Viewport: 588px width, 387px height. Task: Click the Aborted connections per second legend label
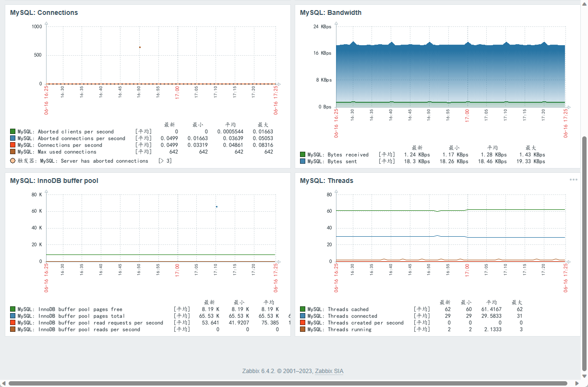[72, 138]
